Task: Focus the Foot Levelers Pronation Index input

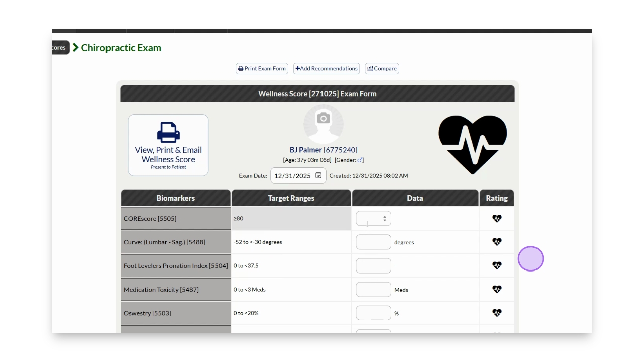Action: pos(373,266)
